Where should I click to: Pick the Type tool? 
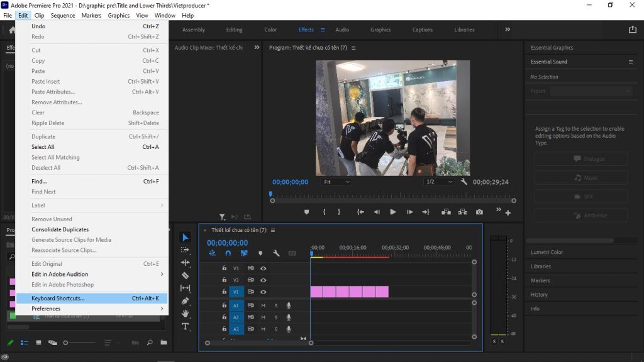pos(185,326)
